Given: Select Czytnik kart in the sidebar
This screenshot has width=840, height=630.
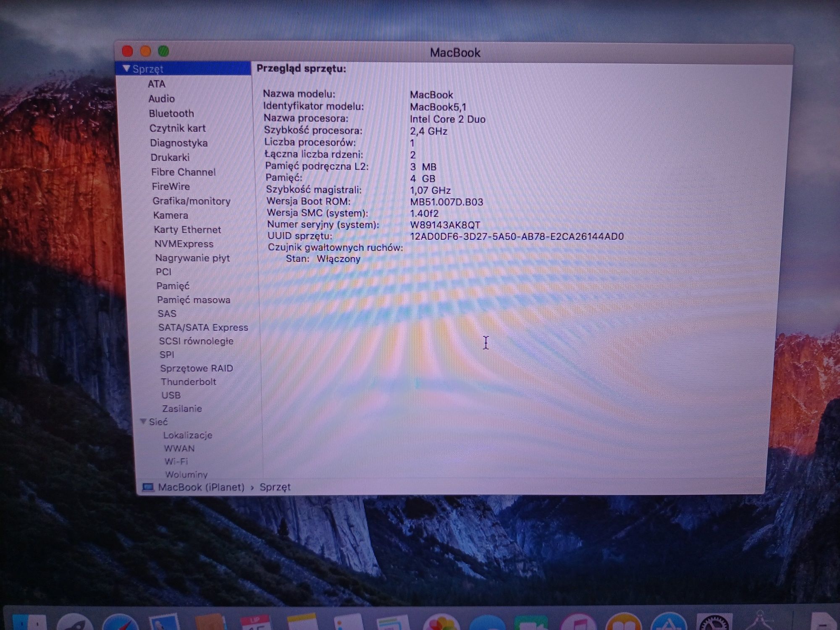Looking at the screenshot, I should (177, 128).
